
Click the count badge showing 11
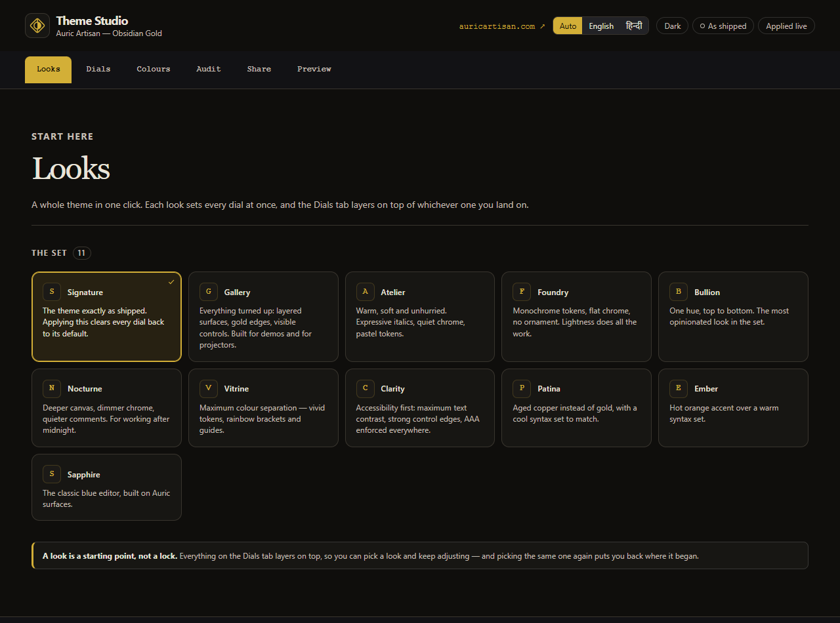point(82,253)
